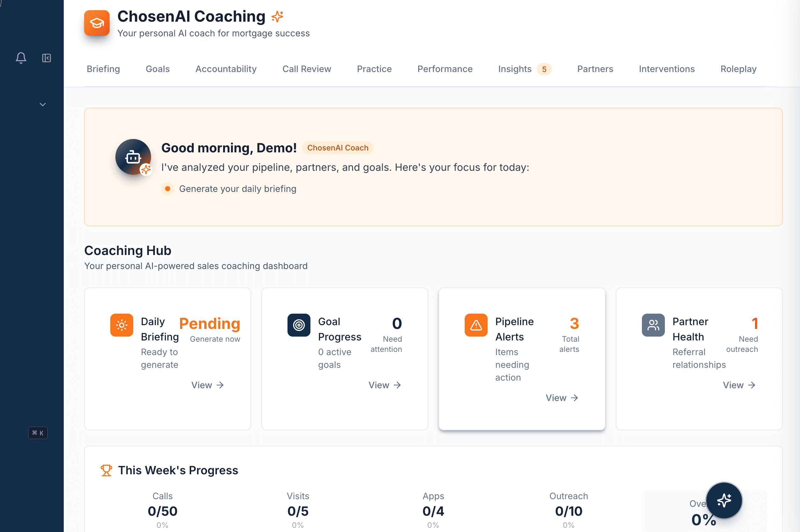Collapse the sidebar using the panel icon
The width and height of the screenshot is (800, 532).
coord(47,58)
